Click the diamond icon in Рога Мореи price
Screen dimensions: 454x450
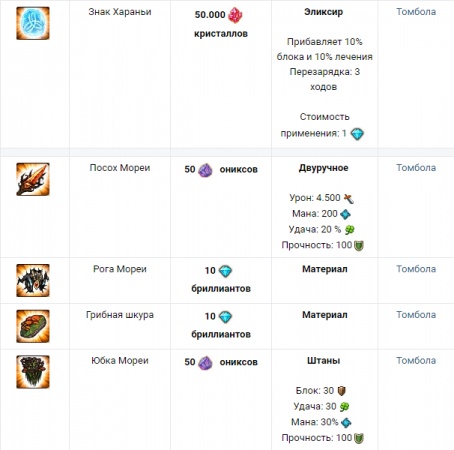coord(225,271)
